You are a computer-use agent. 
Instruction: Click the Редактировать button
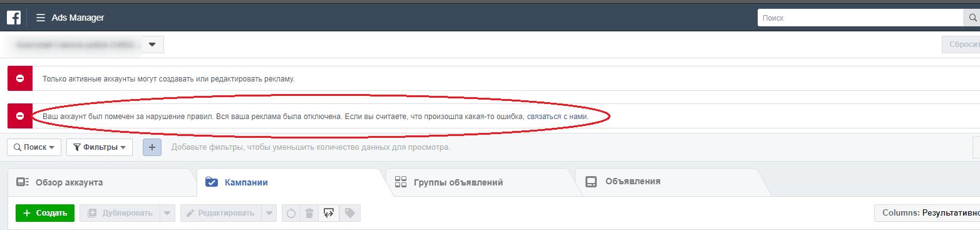pos(220,213)
